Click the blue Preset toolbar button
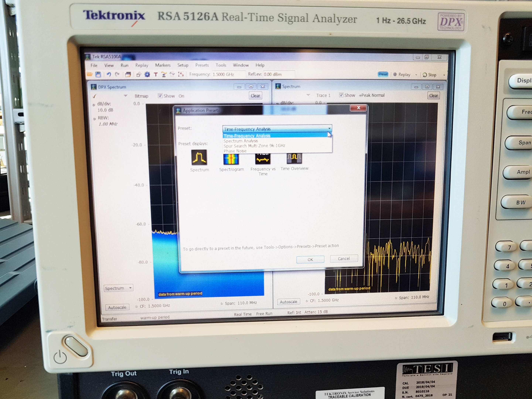 coord(383,74)
